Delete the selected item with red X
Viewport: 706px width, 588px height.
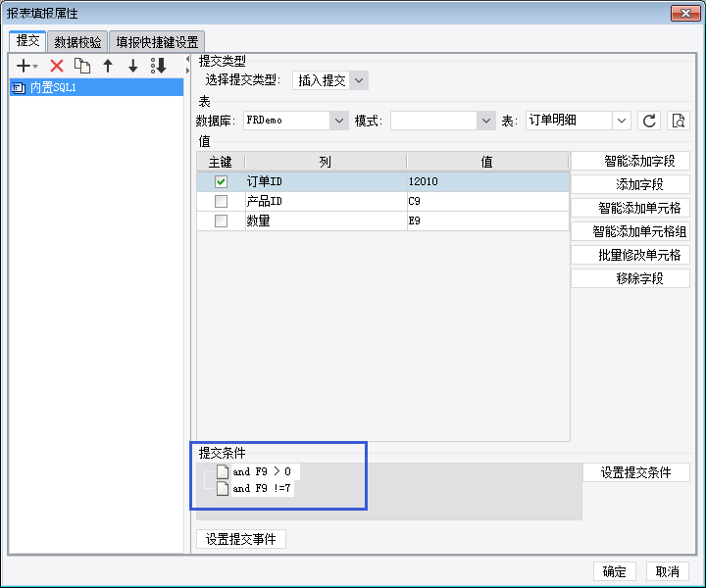coord(57,66)
